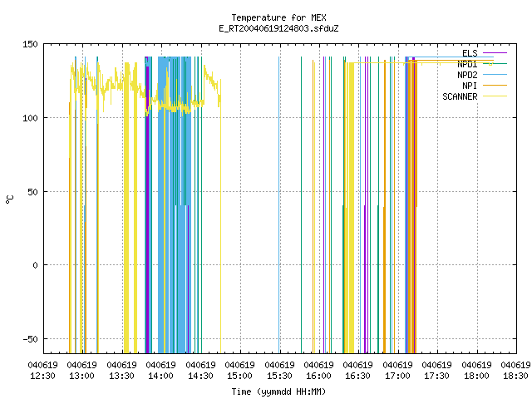Screen dimensions: 532x399
Task: Click the 13:30 time tick label
Action: [x=121, y=376]
